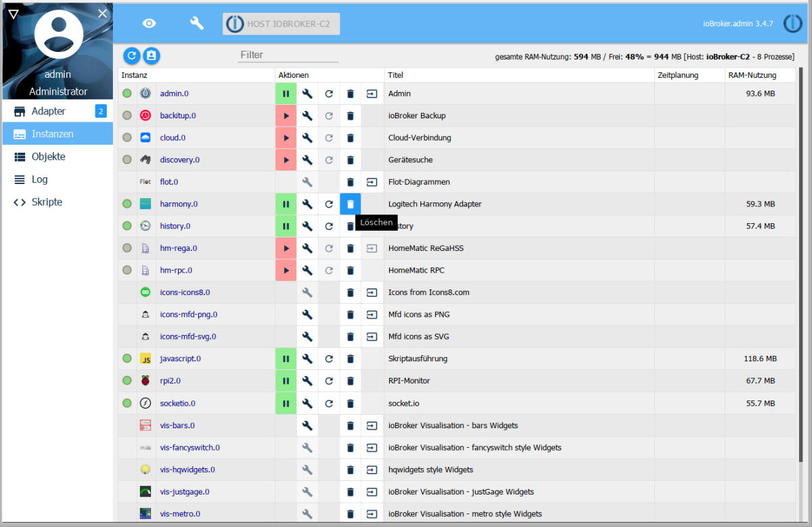The image size is (812, 527).
Task: Click the RAM-Nutzung column header
Action: [752, 75]
